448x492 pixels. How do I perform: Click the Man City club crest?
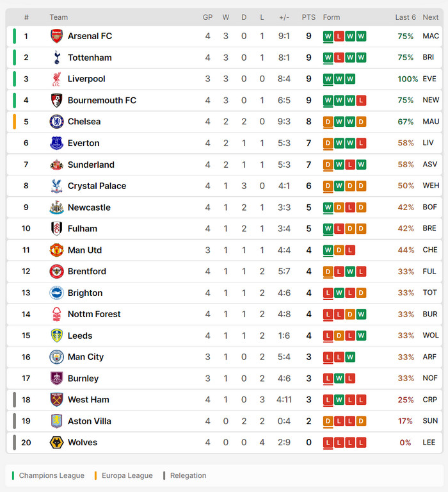(x=57, y=357)
